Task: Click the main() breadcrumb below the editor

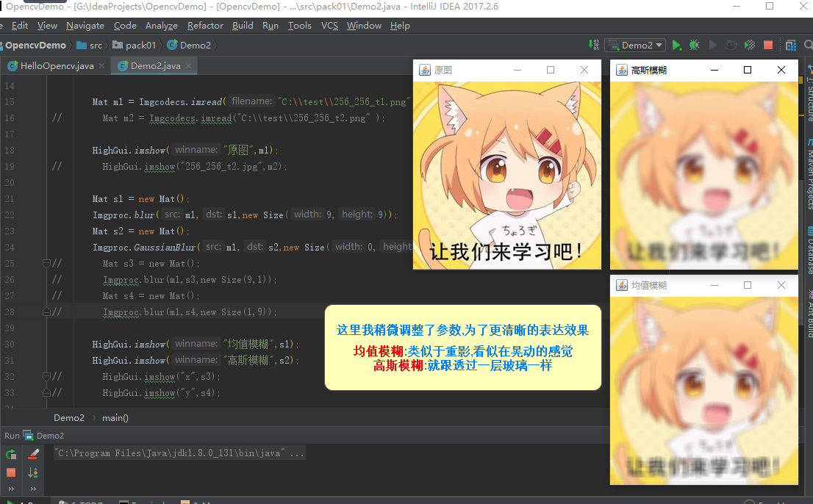Action: click(x=115, y=417)
